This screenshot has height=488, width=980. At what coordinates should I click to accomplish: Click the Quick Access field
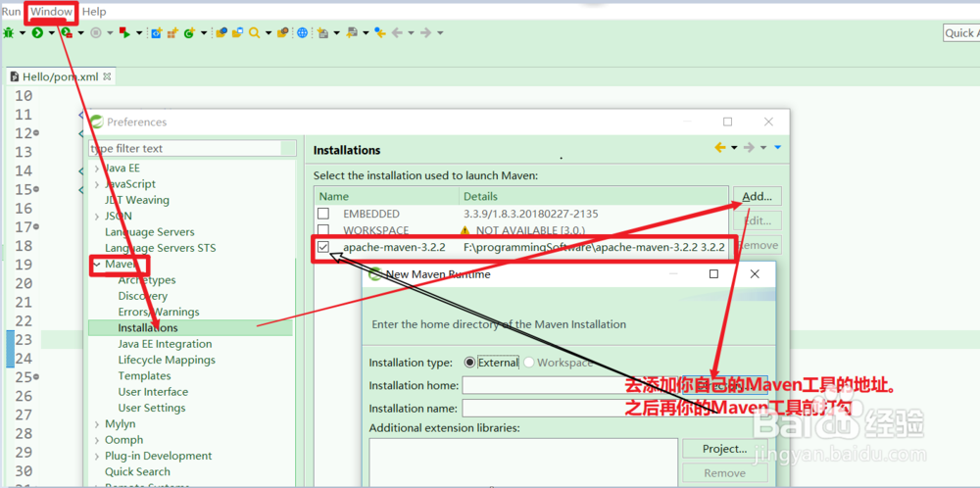961,33
